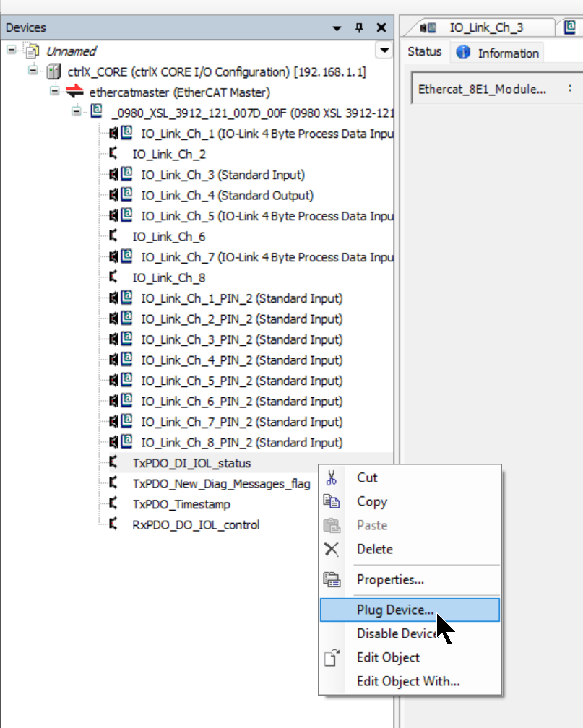
Task: Select the IO_Link_Ch_2 tree row
Action: [x=168, y=154]
